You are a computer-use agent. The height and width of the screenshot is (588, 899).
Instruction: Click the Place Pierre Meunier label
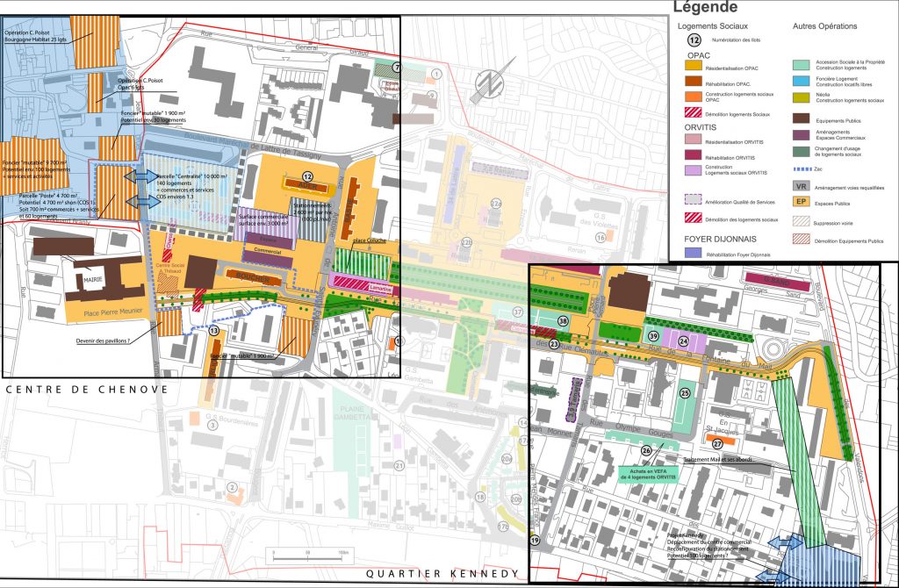coord(112,312)
